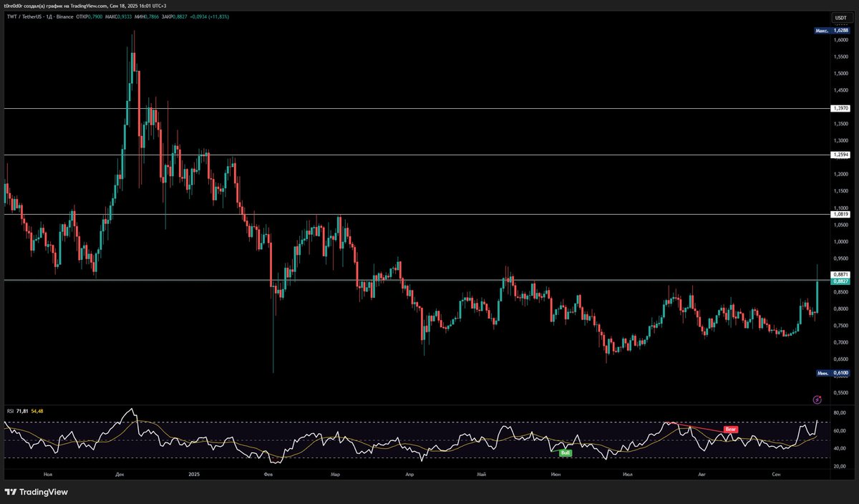Select the current price label 0,8827
Screen dimensions: 859x504
[x=839, y=282]
